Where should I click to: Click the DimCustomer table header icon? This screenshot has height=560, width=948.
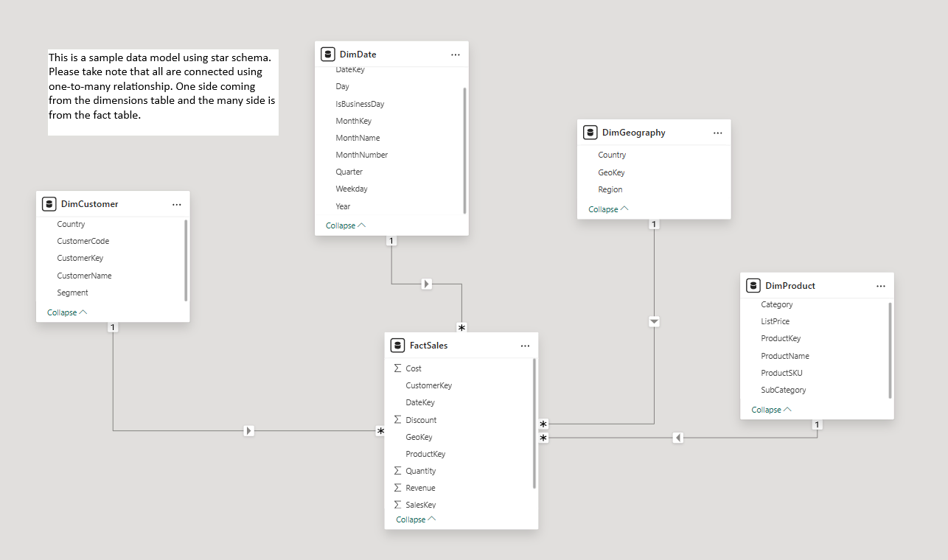[x=49, y=204]
